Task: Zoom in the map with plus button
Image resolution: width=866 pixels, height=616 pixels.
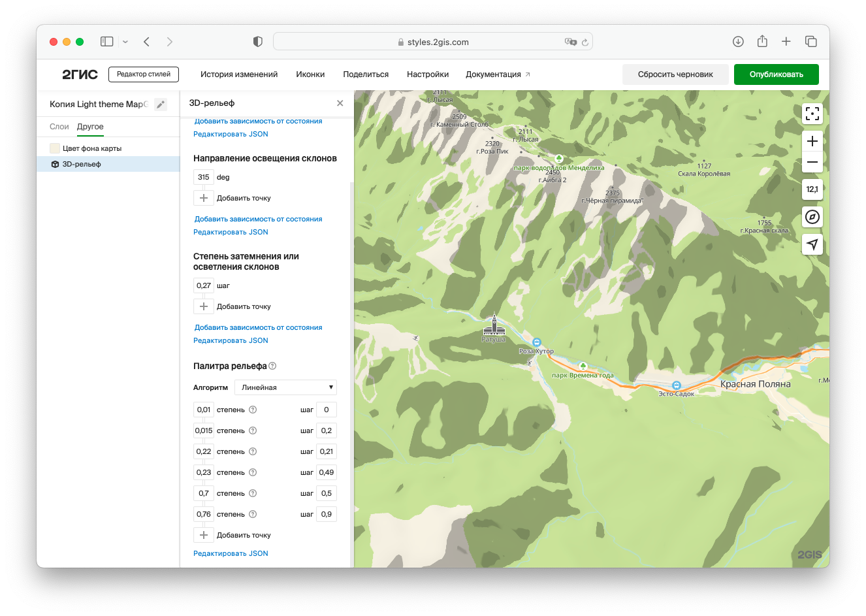Action: coord(812,141)
